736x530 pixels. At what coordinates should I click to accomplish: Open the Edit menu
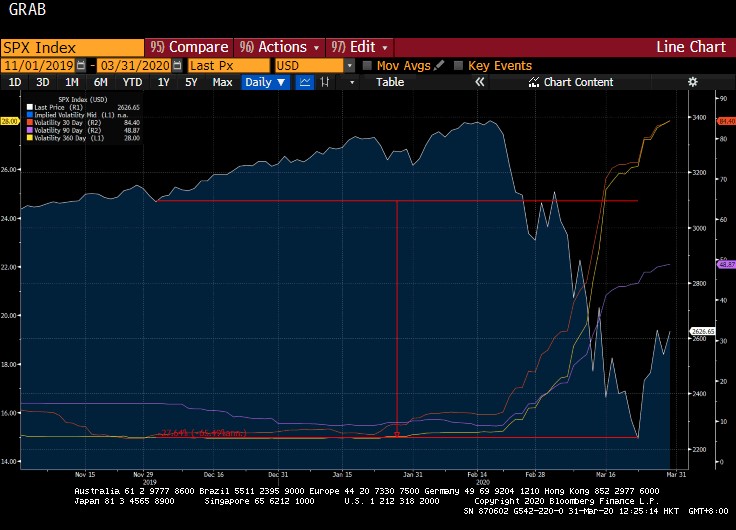(361, 47)
